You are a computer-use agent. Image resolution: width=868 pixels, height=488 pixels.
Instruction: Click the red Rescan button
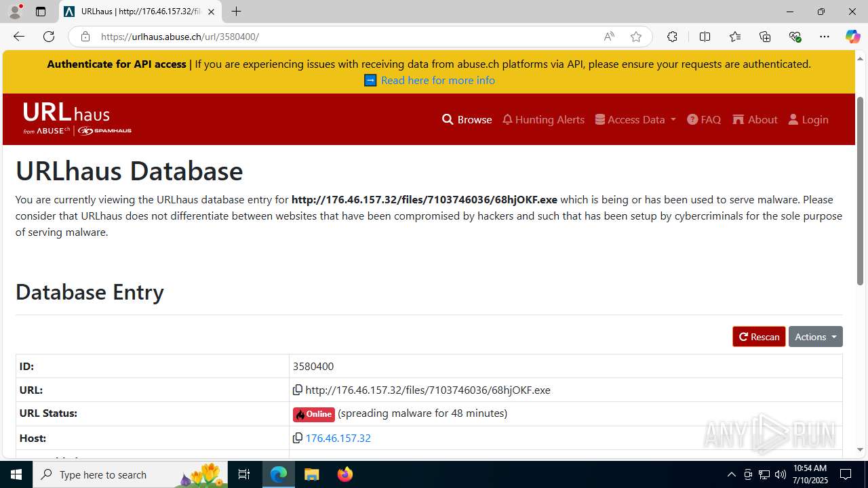(759, 337)
